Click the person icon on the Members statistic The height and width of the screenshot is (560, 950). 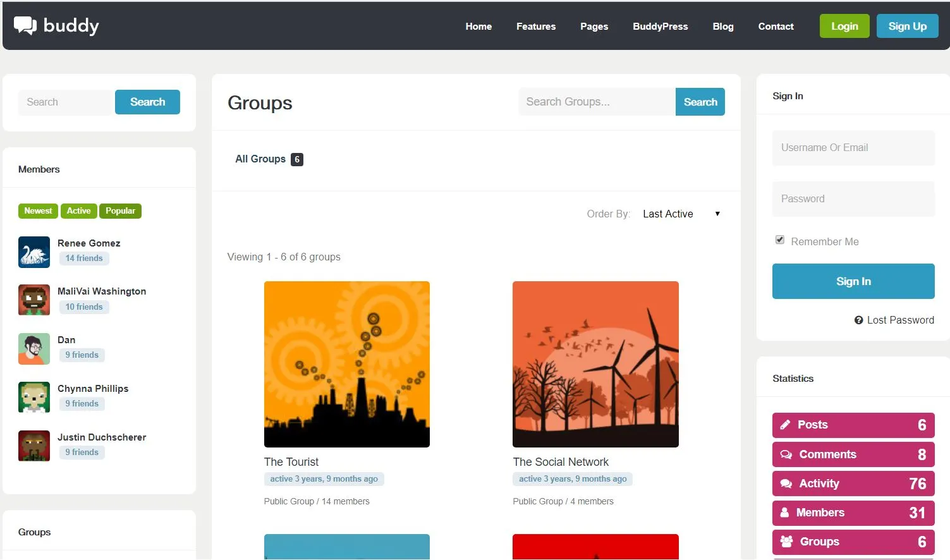(786, 513)
